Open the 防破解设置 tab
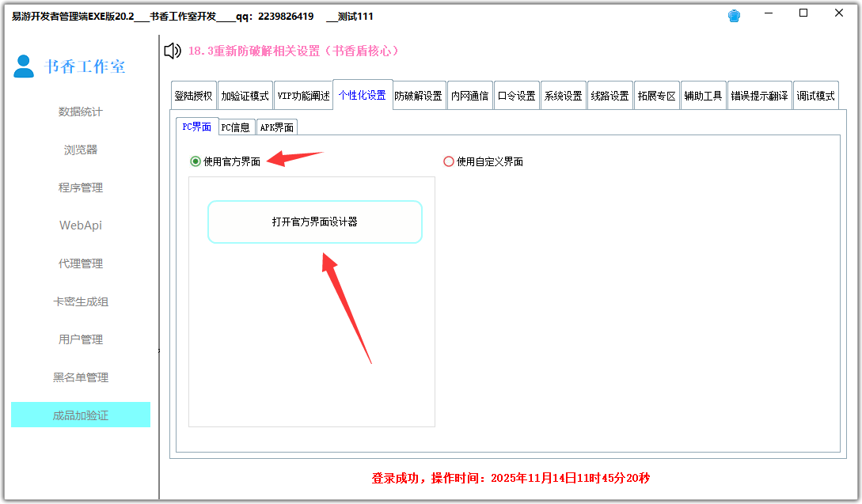 point(418,94)
